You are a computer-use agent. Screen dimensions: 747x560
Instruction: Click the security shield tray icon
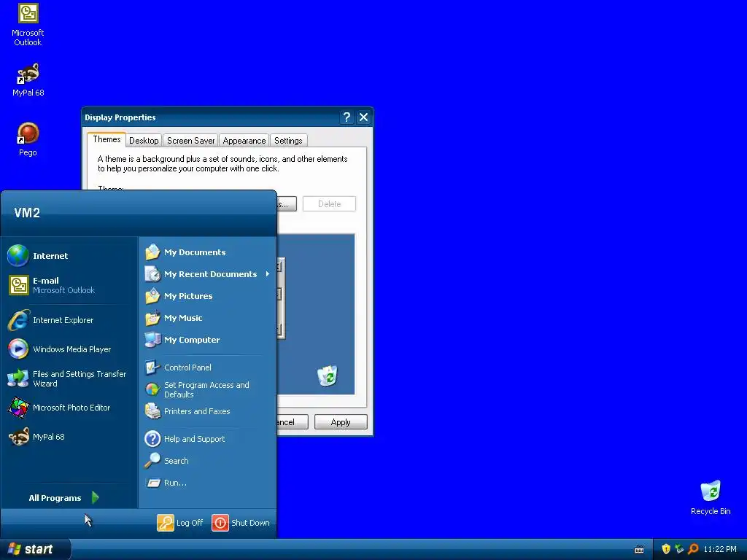(666, 549)
